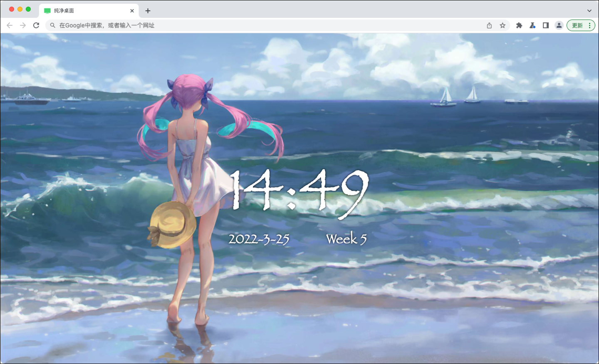599x364 pixels.
Task: Click the back navigation arrow
Action: pyautogui.click(x=10, y=25)
